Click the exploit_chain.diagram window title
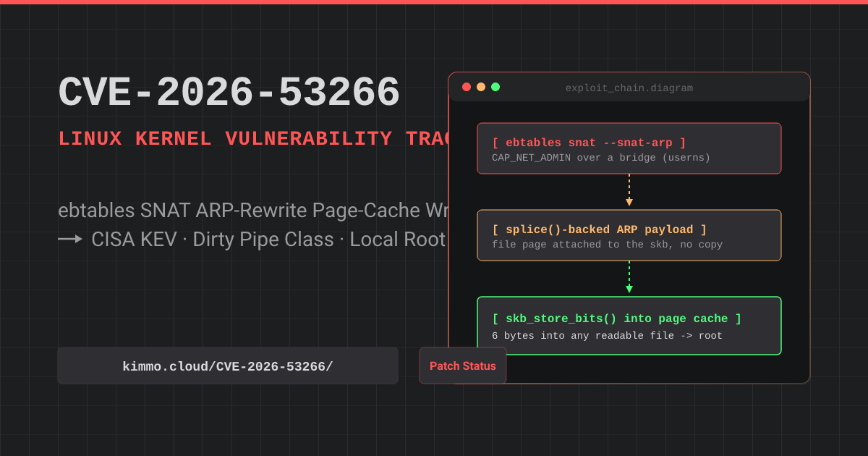 pyautogui.click(x=629, y=88)
